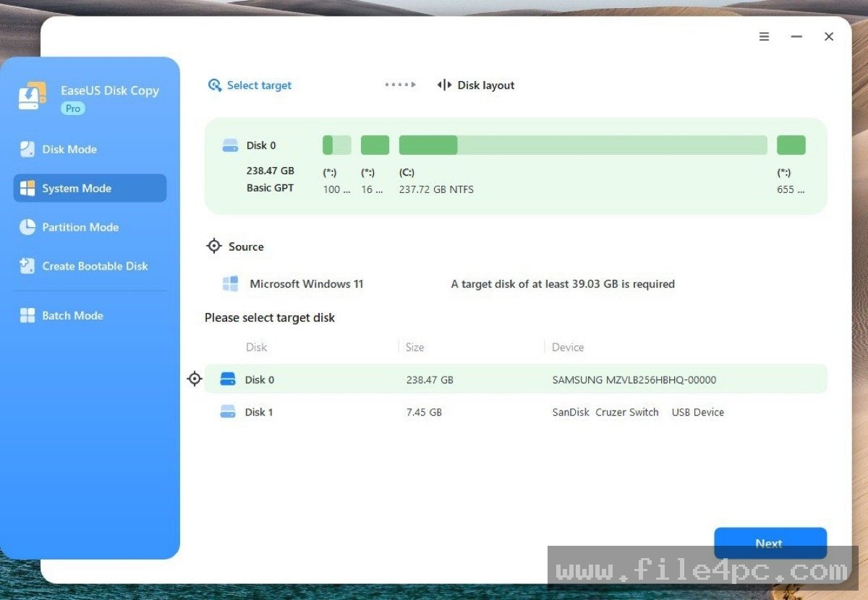The image size is (868, 600).
Task: Click the crosshair marker beside Disk 0
Action: coord(195,379)
